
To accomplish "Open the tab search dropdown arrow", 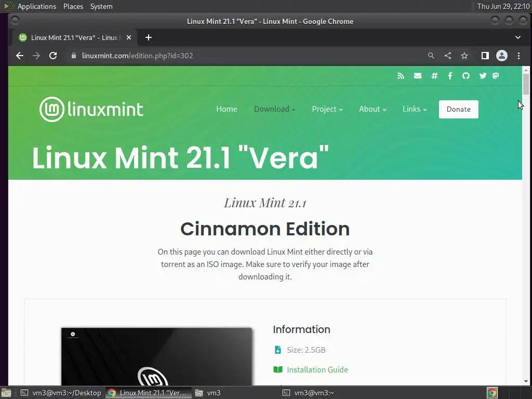I will 518,37.
